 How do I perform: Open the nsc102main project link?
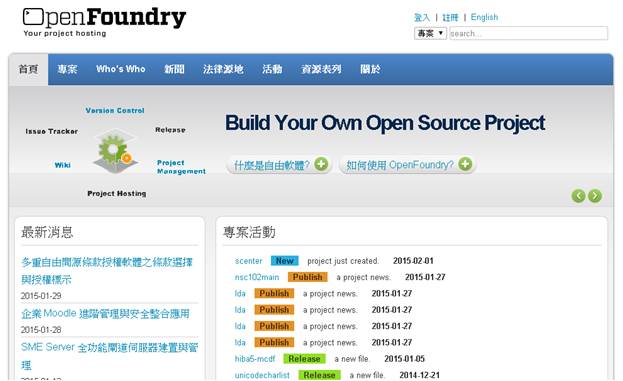coord(257,277)
